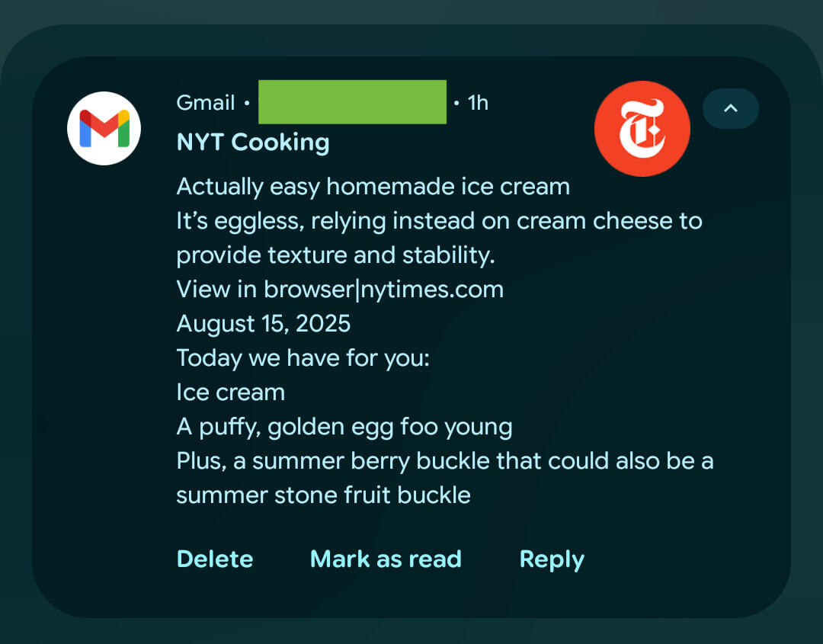The image size is (823, 644).
Task: Click Delete to remove the email
Action: pos(214,559)
